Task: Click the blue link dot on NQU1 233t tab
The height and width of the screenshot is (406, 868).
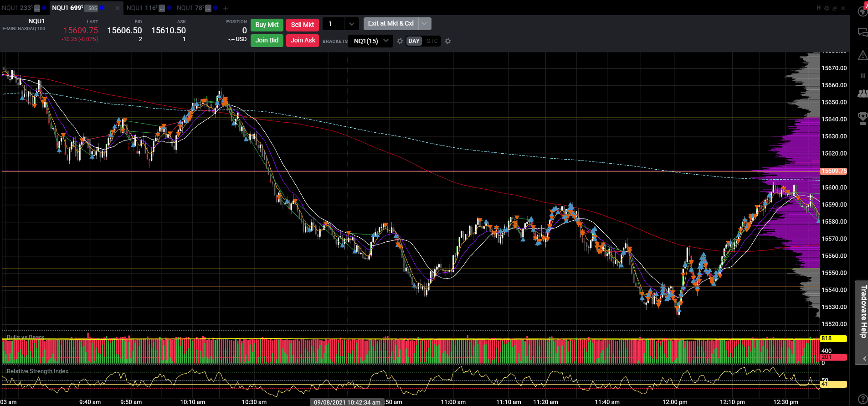Action: coord(44,8)
